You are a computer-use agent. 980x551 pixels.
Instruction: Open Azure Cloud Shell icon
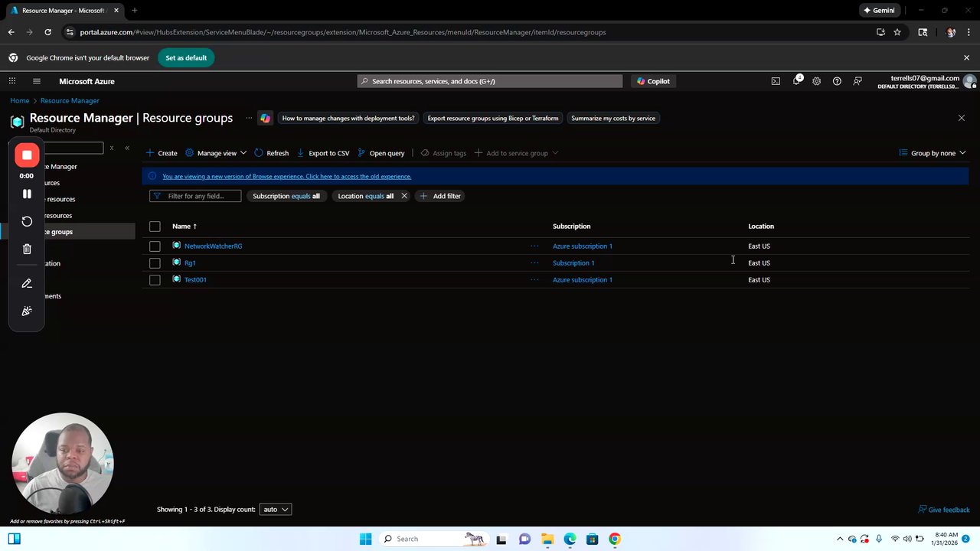pos(776,81)
